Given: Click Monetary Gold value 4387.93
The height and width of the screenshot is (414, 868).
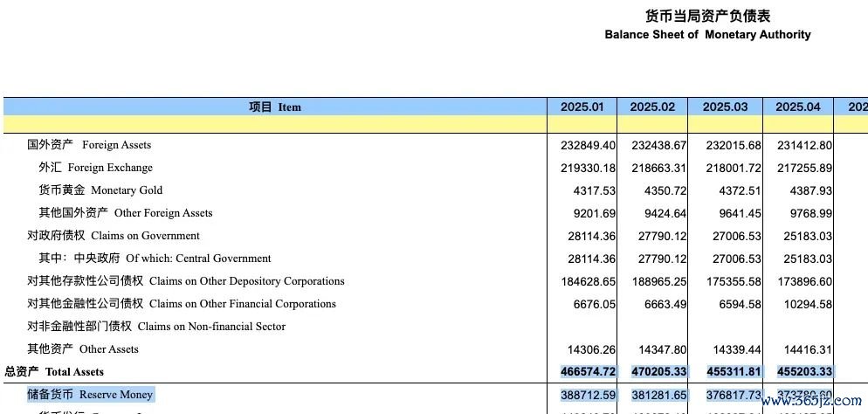Looking at the screenshot, I should pyautogui.click(x=811, y=191).
